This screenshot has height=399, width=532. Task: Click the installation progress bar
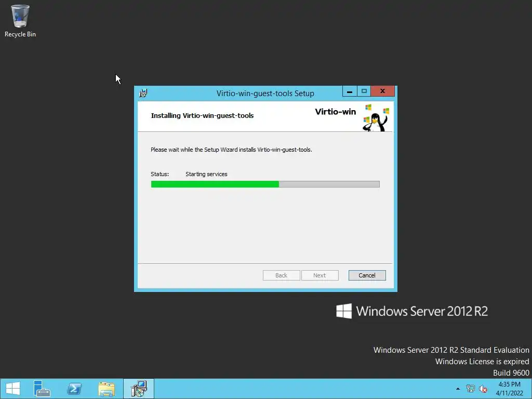coord(265,184)
